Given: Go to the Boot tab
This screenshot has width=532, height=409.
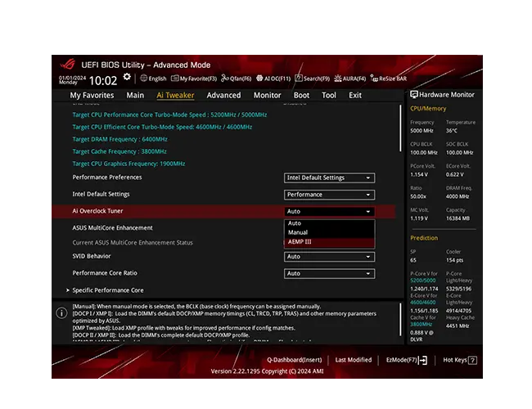Looking at the screenshot, I should click(301, 96).
